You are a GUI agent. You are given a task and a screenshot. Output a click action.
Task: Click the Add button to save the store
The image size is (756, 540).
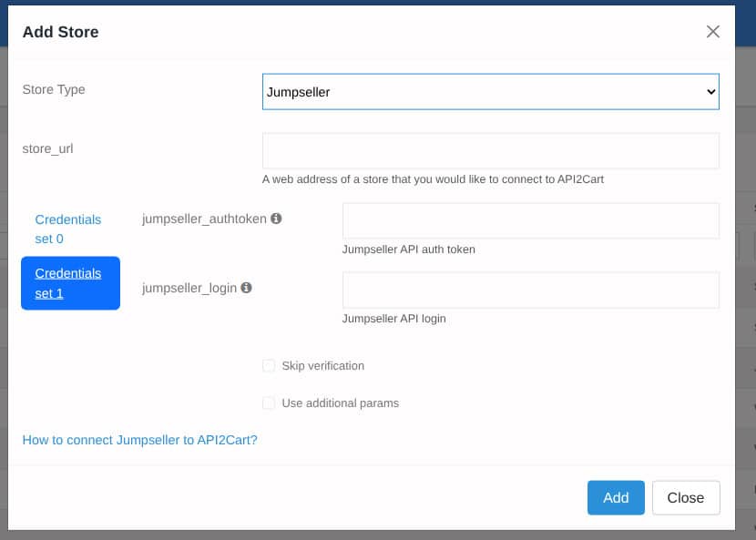coord(616,497)
